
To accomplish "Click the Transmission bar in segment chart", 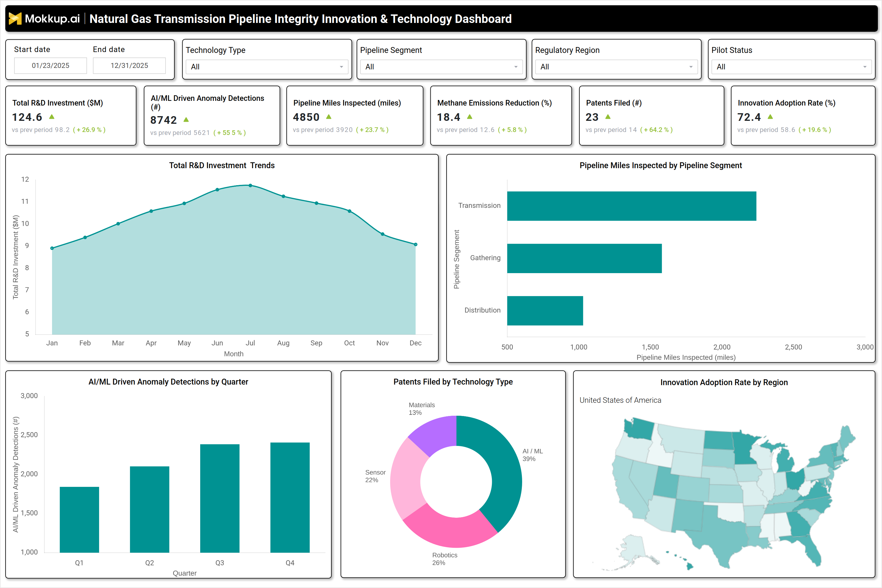I will point(632,206).
